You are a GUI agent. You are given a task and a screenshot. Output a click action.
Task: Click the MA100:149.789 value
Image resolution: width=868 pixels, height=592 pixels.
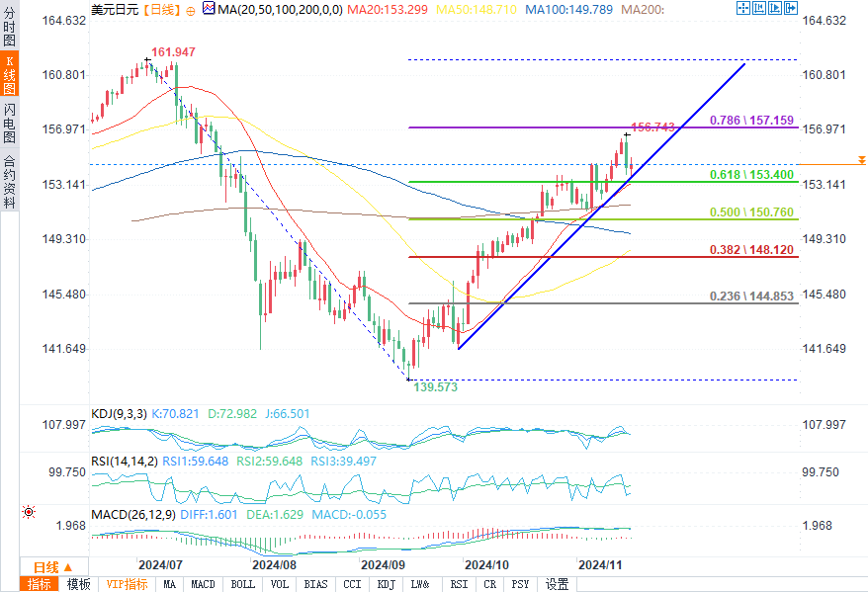[x=568, y=10]
